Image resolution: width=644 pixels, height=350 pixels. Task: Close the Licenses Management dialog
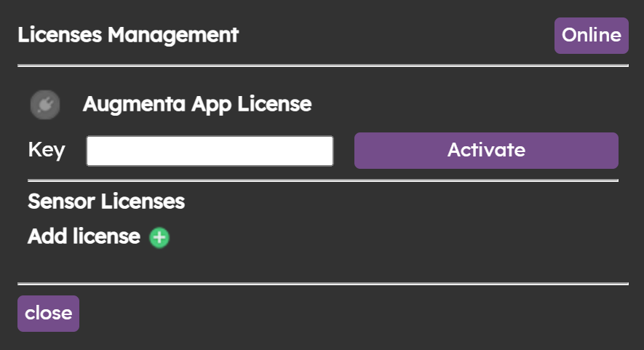pyautogui.click(x=48, y=314)
